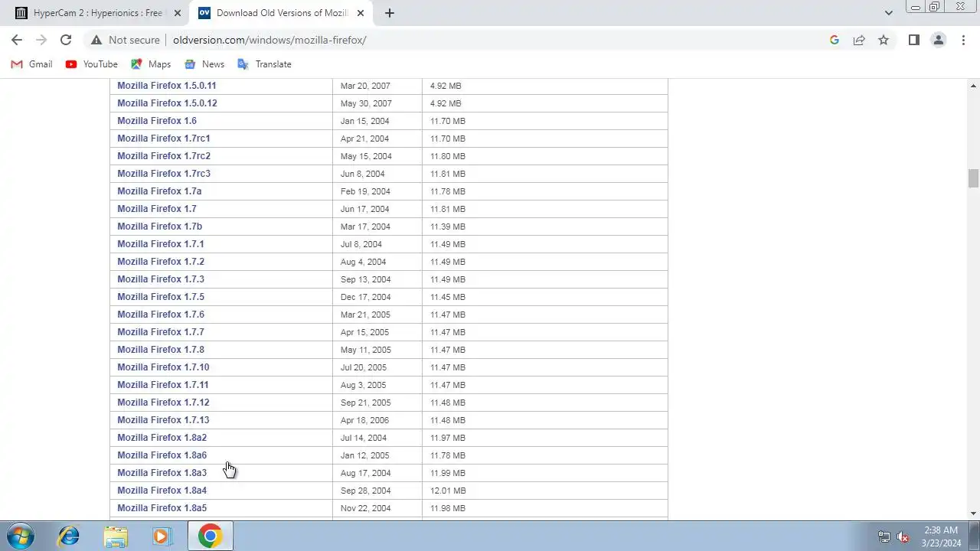980x551 pixels.
Task: Open a new browser tab
Action: click(x=390, y=13)
